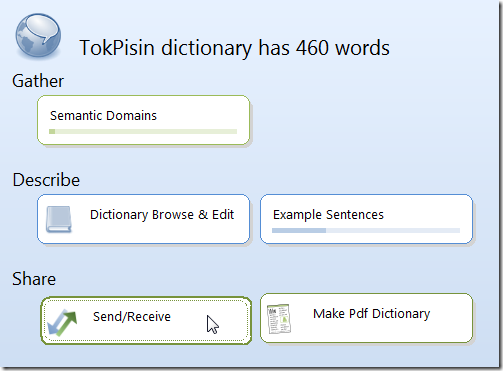The width and height of the screenshot is (503, 371).
Task: Click the green filled start of Semantic Domains progress
Action: click(52, 131)
